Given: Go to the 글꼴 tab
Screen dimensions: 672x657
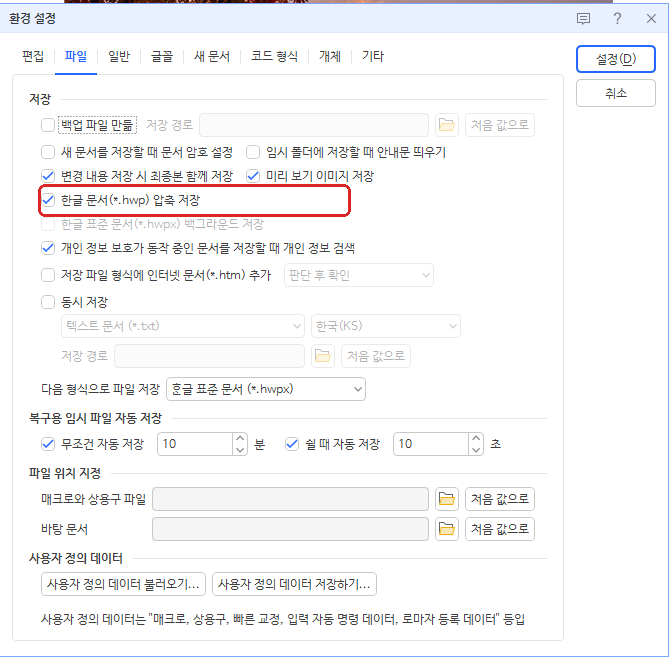Looking at the screenshot, I should (162, 56).
